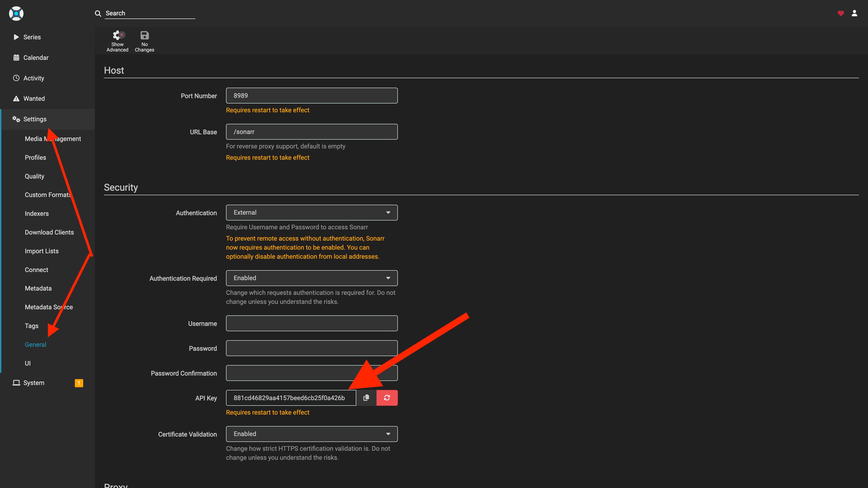Copy the API Key to clipboard
The height and width of the screenshot is (488, 868).
click(366, 398)
